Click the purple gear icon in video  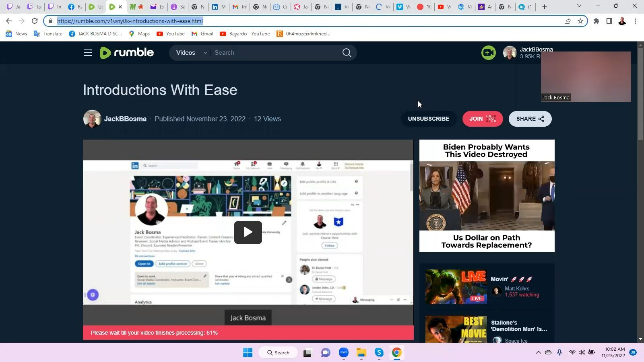click(93, 295)
